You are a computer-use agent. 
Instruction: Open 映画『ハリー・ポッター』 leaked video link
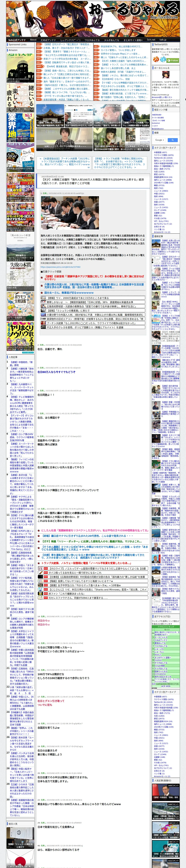click(92, 541)
